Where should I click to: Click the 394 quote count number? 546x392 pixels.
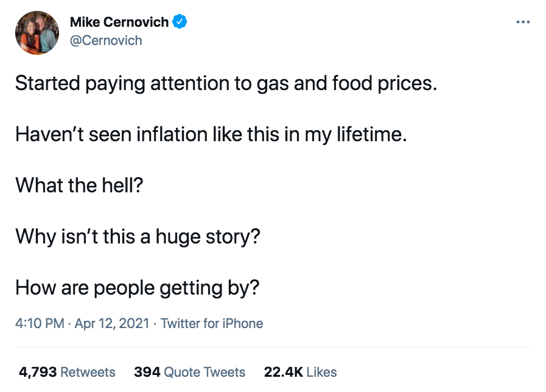pyautogui.click(x=147, y=372)
